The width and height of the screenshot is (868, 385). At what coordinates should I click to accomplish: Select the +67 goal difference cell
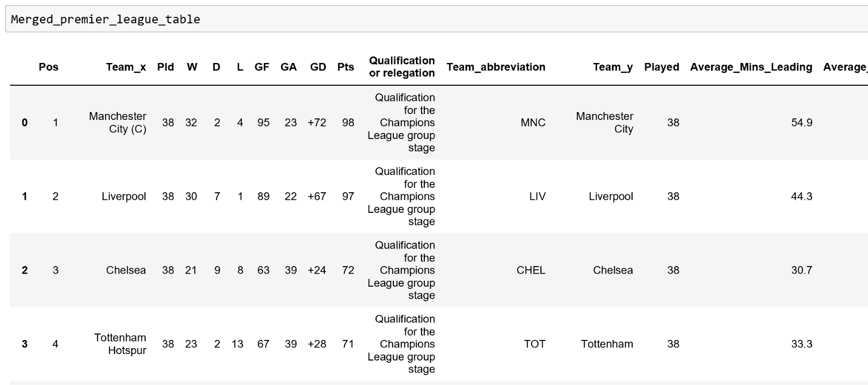(x=317, y=197)
